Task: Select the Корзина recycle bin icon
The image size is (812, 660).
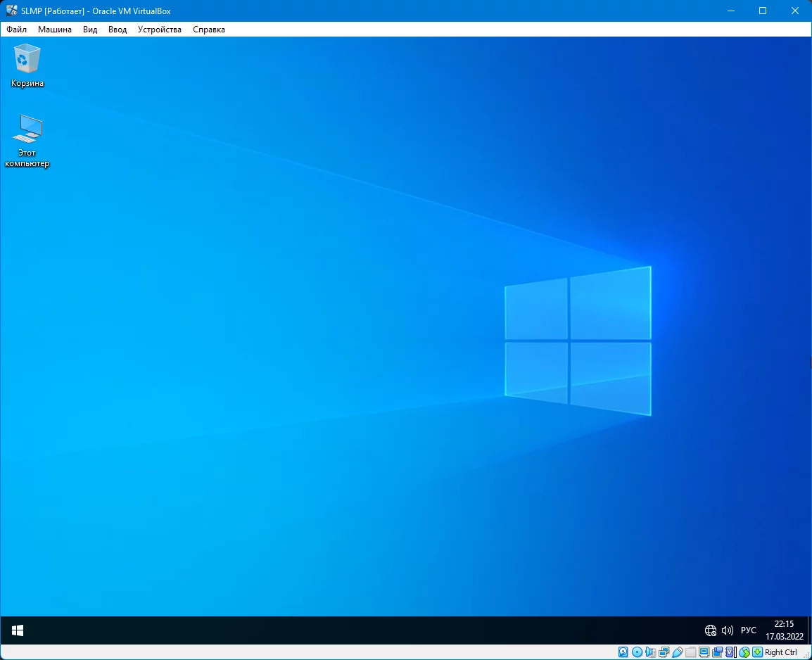Action: click(x=27, y=65)
